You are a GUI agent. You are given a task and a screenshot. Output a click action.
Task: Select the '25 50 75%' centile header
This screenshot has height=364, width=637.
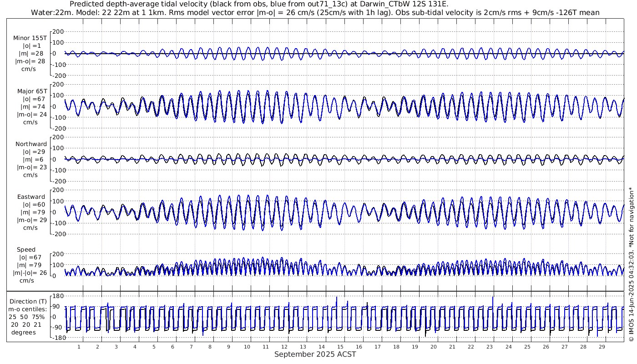pos(27,317)
